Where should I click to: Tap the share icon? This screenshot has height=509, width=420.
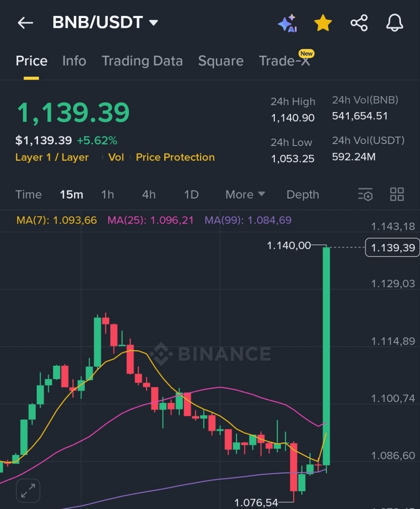click(359, 23)
